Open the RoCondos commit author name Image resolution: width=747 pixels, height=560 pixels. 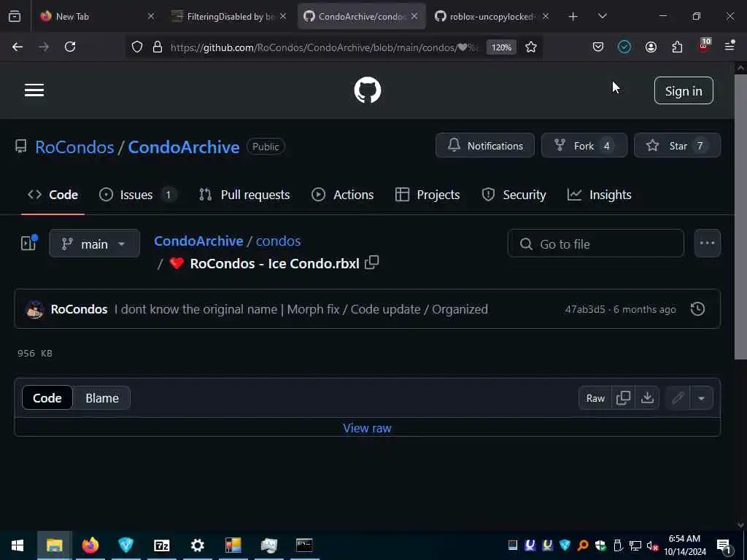[79, 309]
